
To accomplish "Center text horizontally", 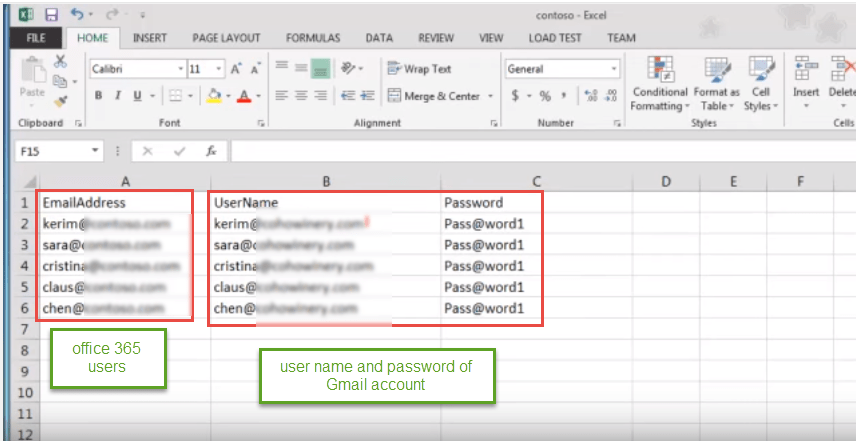I will pyautogui.click(x=301, y=96).
